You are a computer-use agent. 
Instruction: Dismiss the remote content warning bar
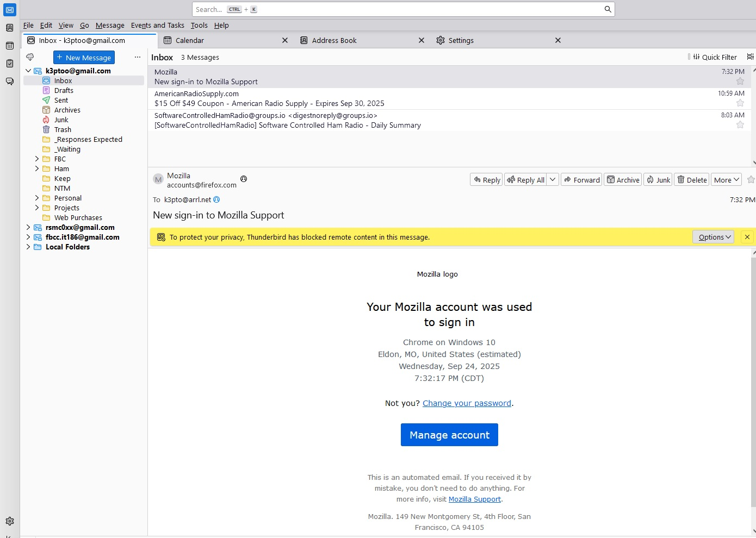pyautogui.click(x=747, y=237)
